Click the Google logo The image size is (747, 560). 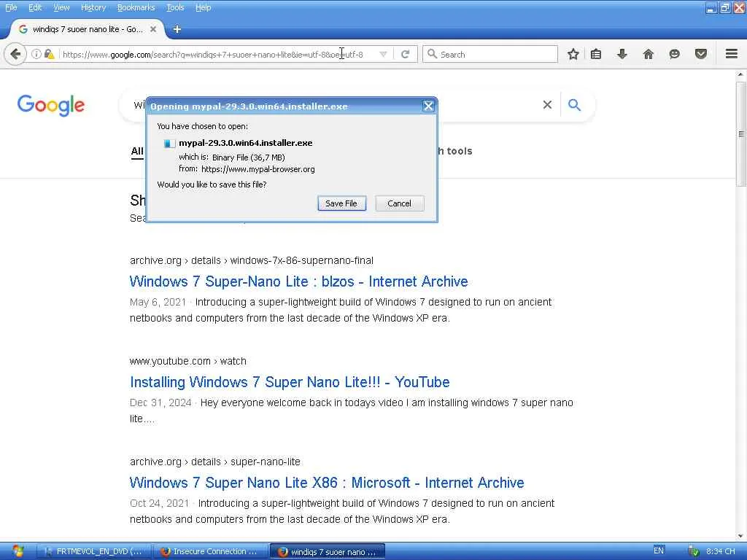[x=51, y=105]
